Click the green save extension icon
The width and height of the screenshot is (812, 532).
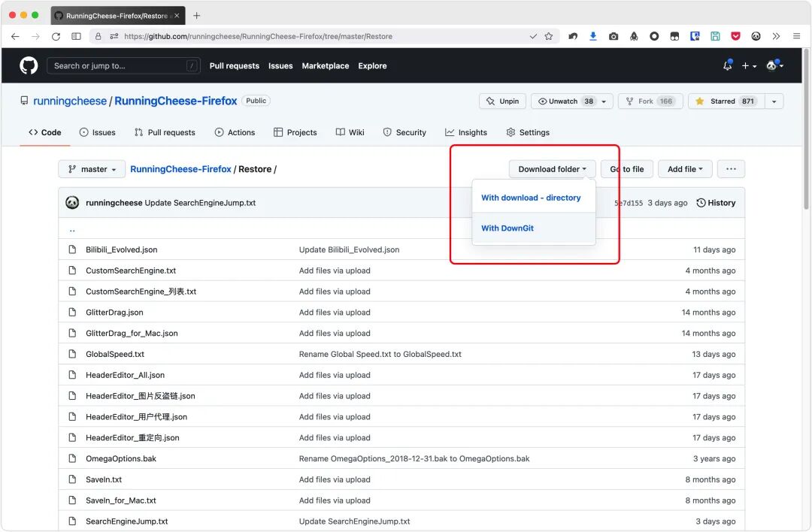click(x=715, y=36)
